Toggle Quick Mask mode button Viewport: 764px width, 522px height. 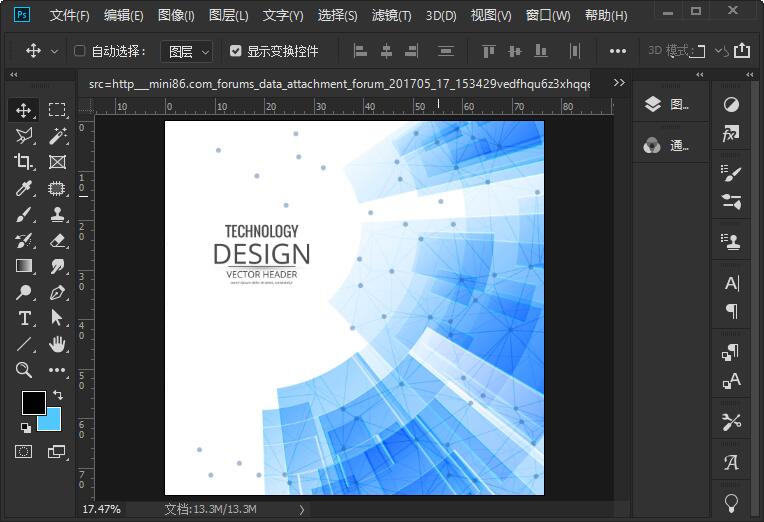pyautogui.click(x=23, y=451)
